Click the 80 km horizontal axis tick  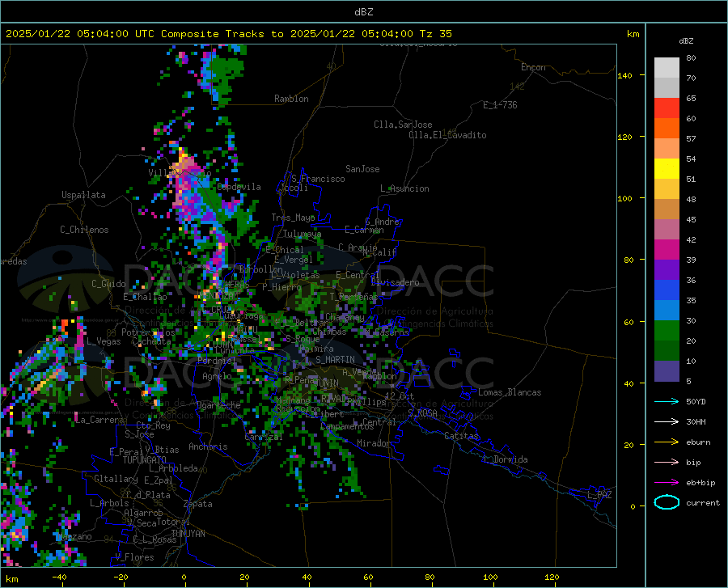(430, 577)
